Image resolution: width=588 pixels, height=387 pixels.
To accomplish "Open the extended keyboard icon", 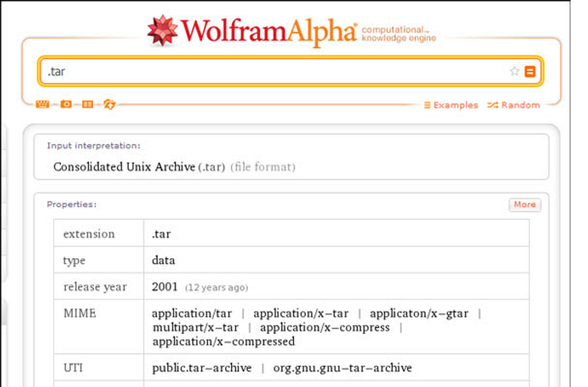I will click(43, 104).
